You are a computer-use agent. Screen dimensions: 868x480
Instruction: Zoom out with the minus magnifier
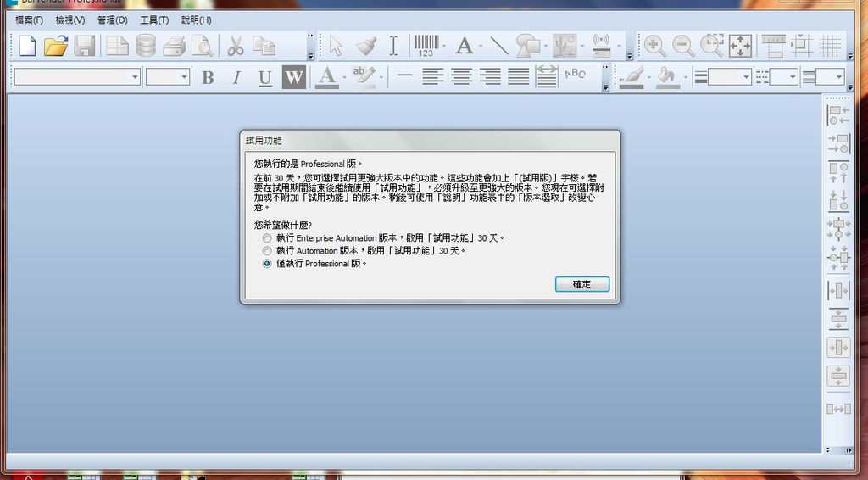pos(684,46)
